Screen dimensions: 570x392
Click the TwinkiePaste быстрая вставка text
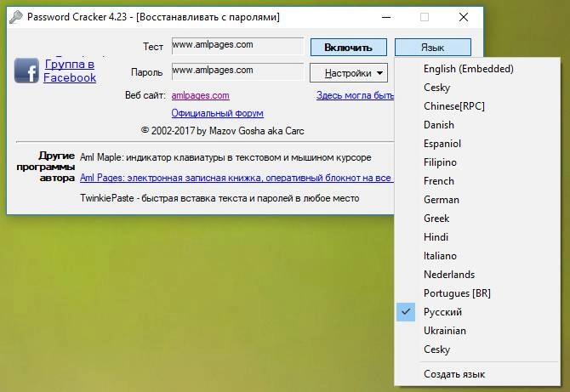coord(219,198)
